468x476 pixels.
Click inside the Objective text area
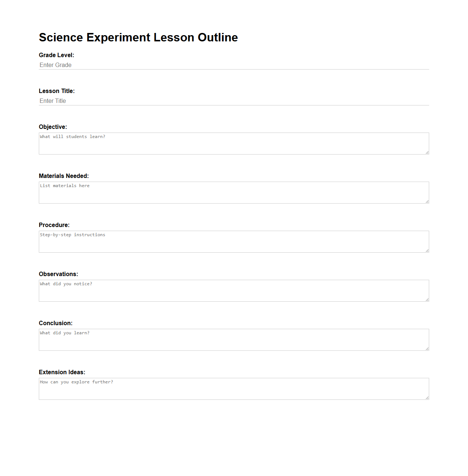click(234, 143)
